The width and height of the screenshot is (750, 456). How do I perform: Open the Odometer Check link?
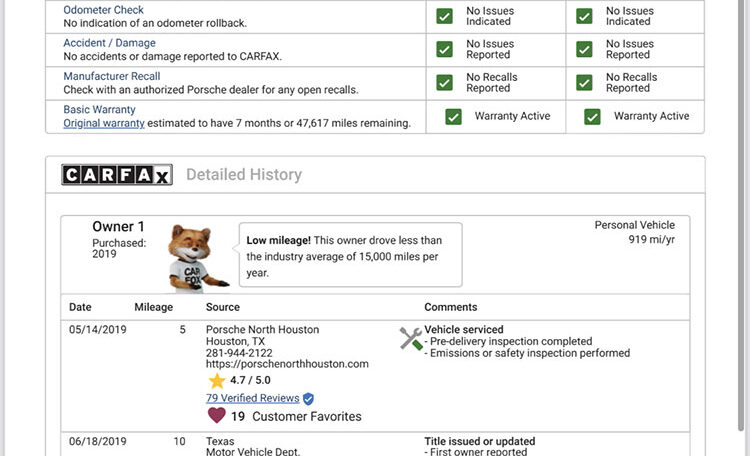pos(103,10)
